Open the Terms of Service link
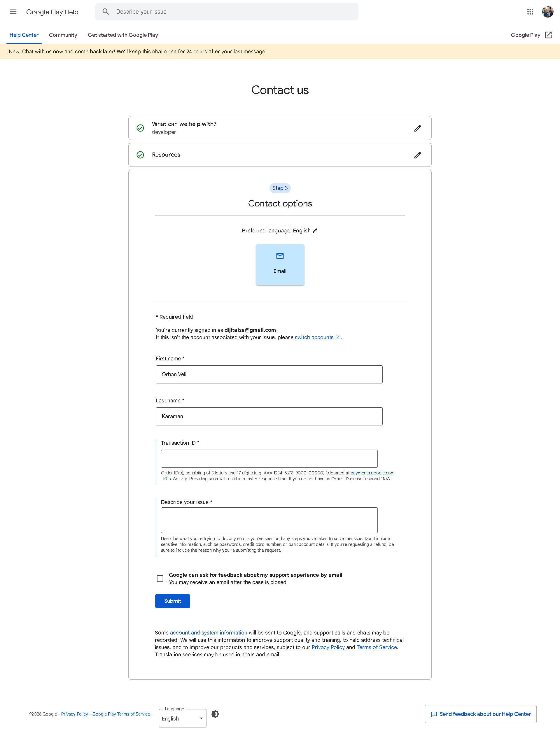The height and width of the screenshot is (731, 560). pos(377,647)
